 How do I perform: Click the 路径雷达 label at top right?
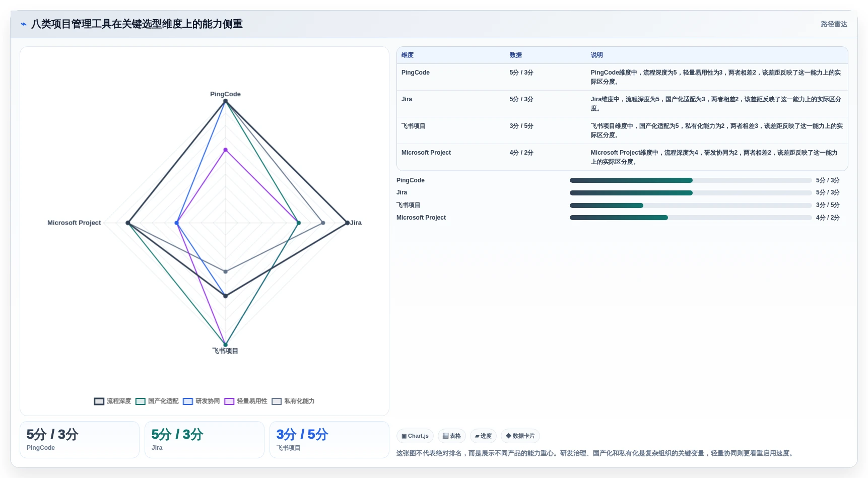[834, 24]
